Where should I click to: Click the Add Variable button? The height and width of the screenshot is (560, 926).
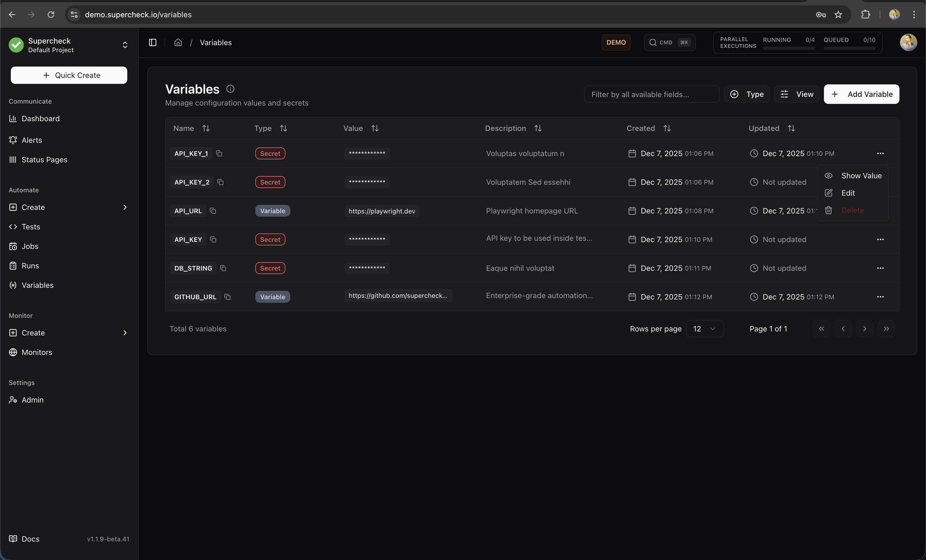click(x=861, y=94)
